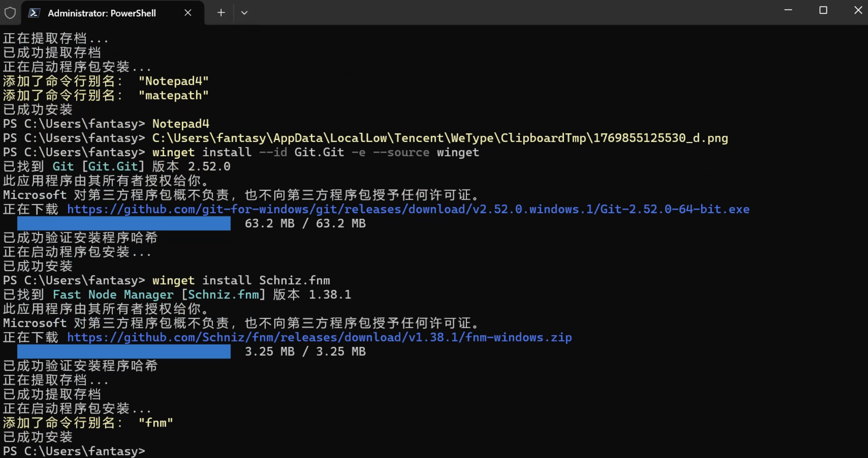Click the PowerShell icon on the tab
868x458 pixels.
[x=34, y=13]
